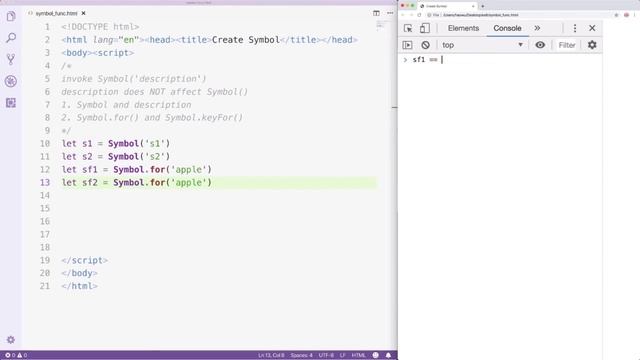Image resolution: width=640 pixels, height=360 pixels.
Task: Open Console settings gear
Action: pyautogui.click(x=592, y=45)
